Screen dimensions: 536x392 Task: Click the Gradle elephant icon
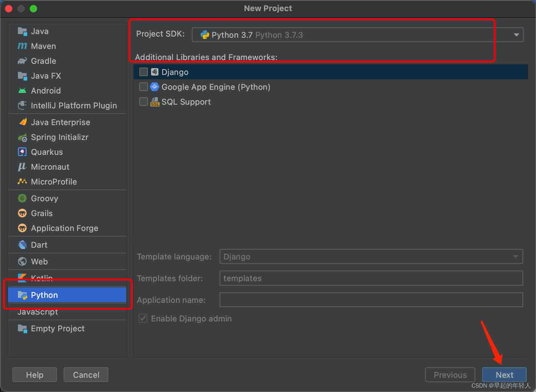pos(22,61)
